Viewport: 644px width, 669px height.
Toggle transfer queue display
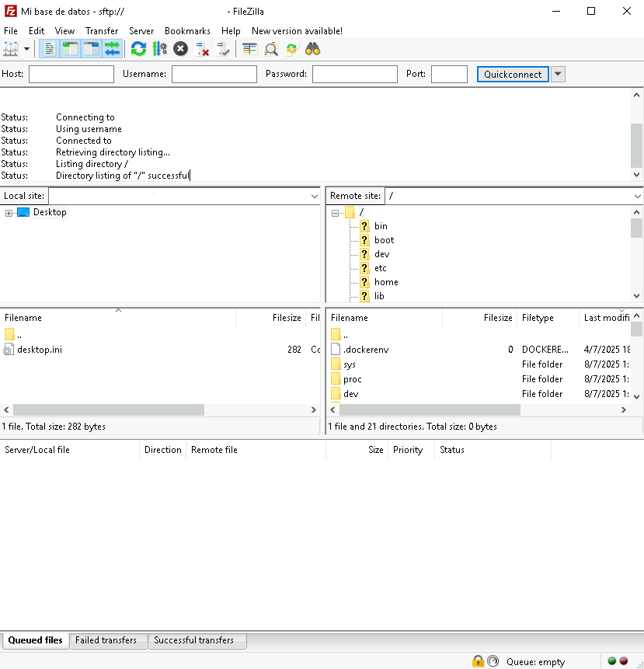click(112, 49)
